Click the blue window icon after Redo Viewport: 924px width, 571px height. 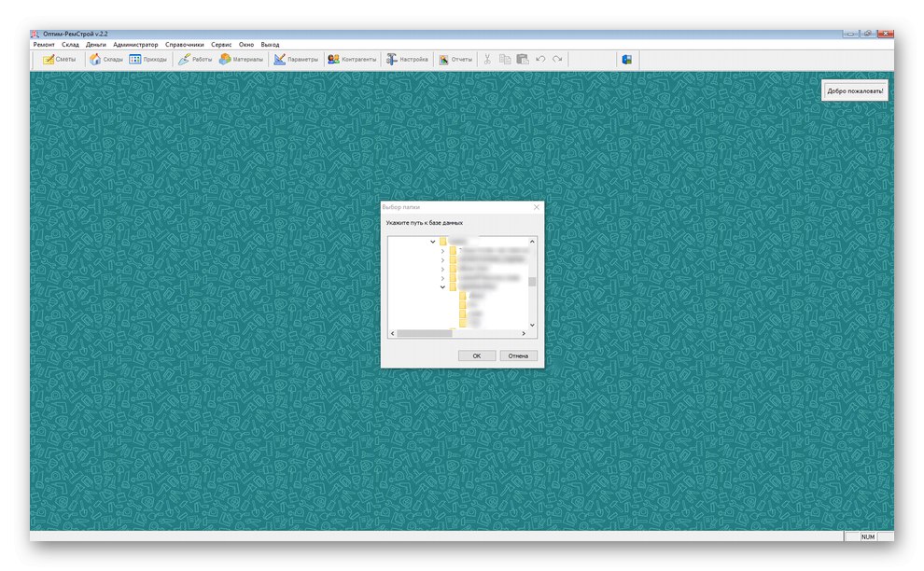point(627,60)
